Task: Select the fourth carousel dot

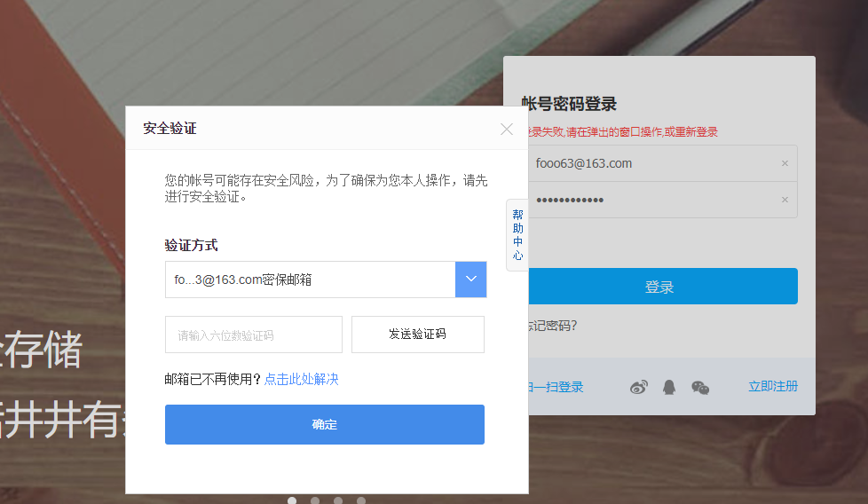Action: tap(361, 500)
